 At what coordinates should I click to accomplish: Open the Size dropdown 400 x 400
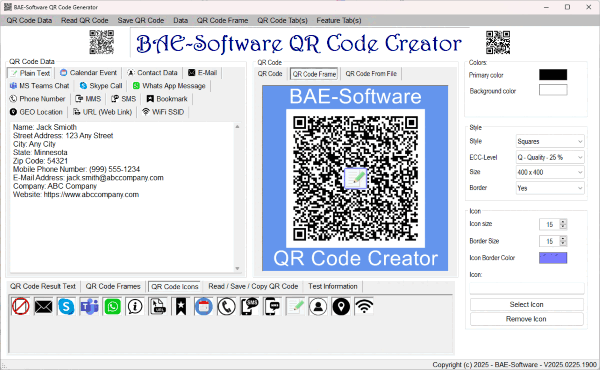point(550,173)
